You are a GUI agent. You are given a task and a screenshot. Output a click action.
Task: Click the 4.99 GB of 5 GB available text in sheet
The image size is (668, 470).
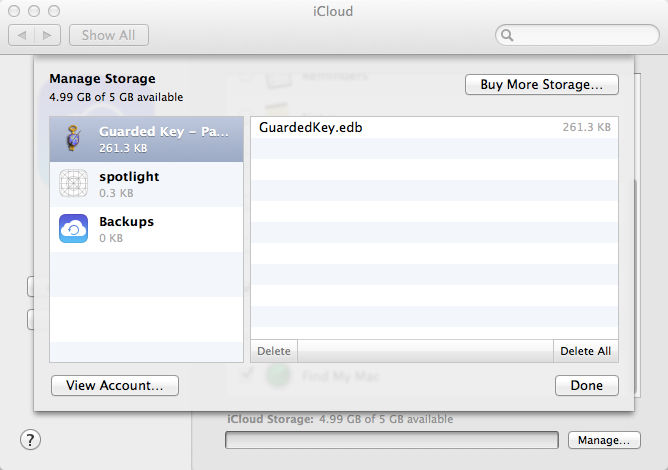tap(116, 97)
